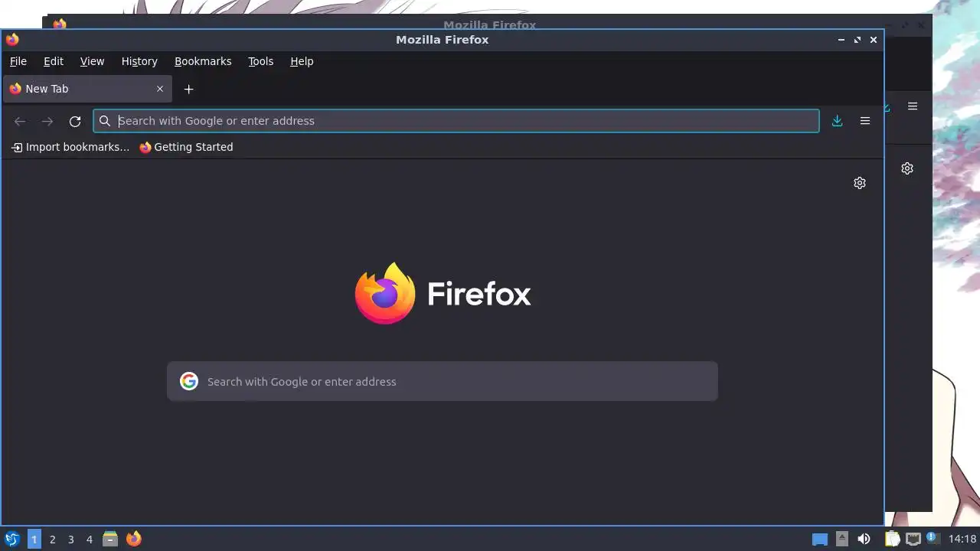
Task: Open the Help menu
Action: [x=302, y=61]
